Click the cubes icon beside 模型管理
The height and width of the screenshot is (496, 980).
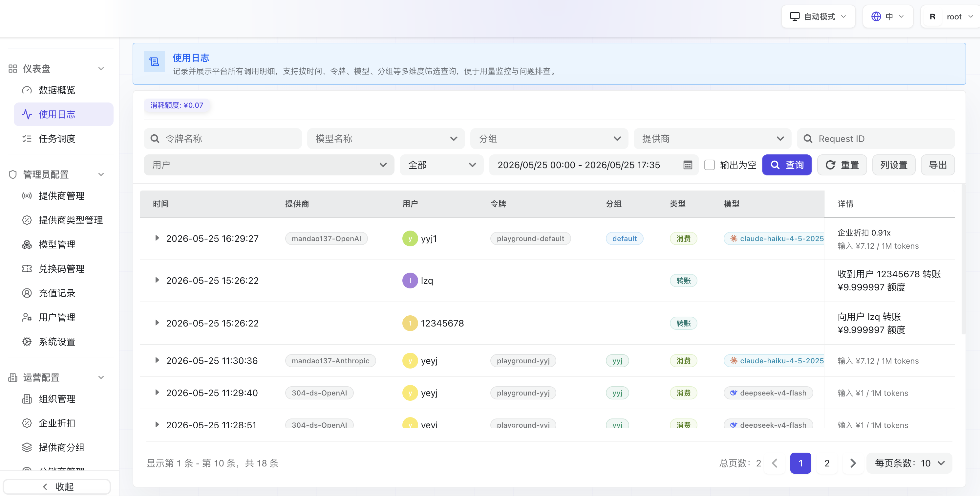27,244
